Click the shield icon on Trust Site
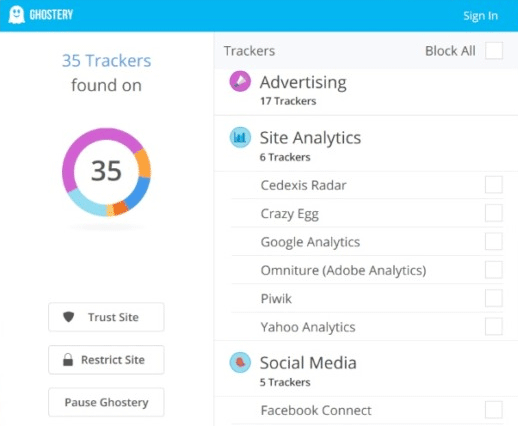518x426 pixels. (69, 317)
